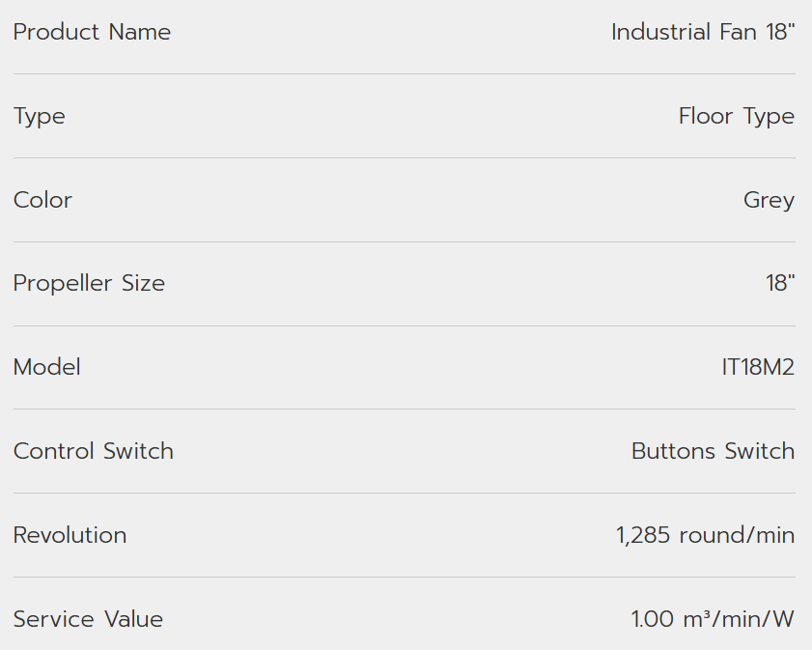Viewport: 812px width, 650px height.
Task: Click the Propeller Size label
Action: tap(89, 284)
